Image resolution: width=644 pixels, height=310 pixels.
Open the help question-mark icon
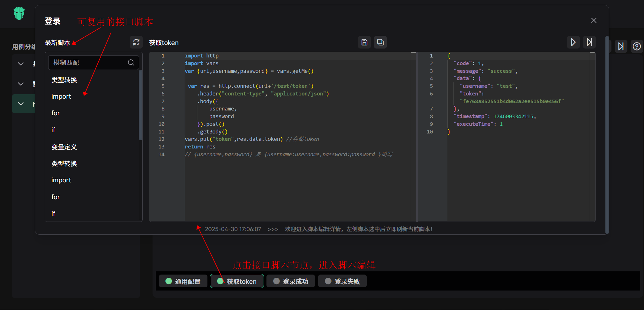pyautogui.click(x=637, y=47)
